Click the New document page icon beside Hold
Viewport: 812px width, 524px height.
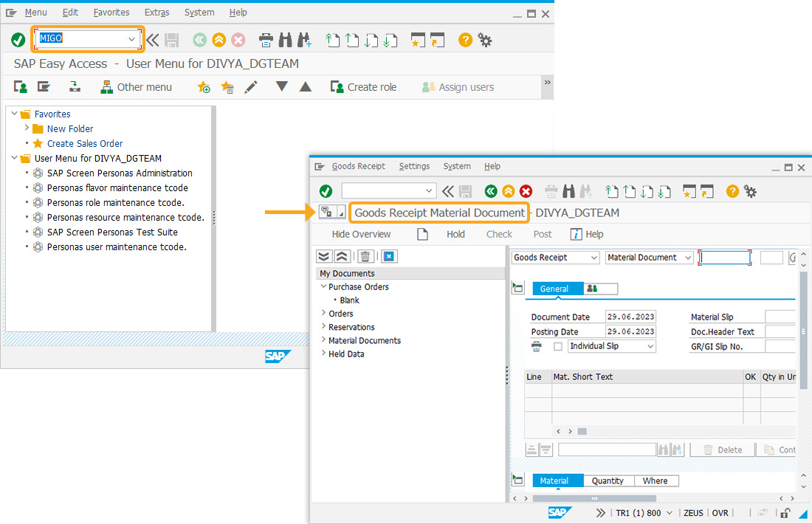coord(422,234)
